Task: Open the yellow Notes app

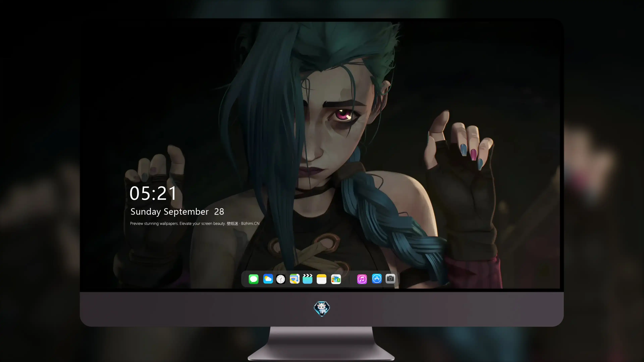Action: [x=321, y=279]
